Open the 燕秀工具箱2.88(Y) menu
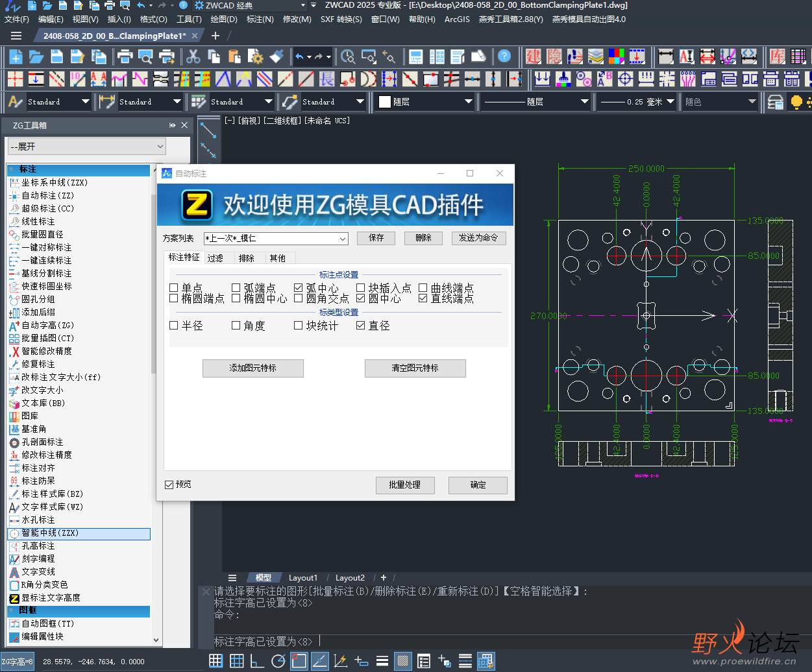This screenshot has height=672, width=812. coord(511,19)
